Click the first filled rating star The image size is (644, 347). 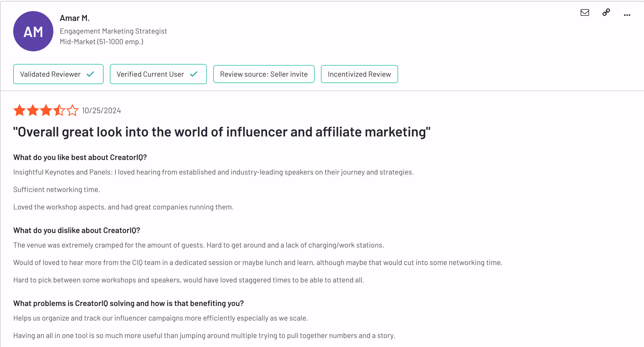tap(20, 110)
